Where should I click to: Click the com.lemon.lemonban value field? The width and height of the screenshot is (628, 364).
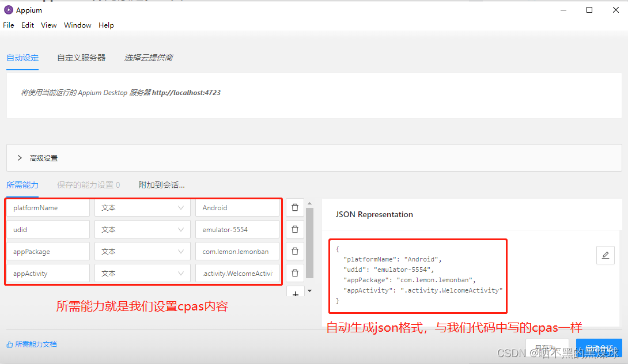[237, 252]
